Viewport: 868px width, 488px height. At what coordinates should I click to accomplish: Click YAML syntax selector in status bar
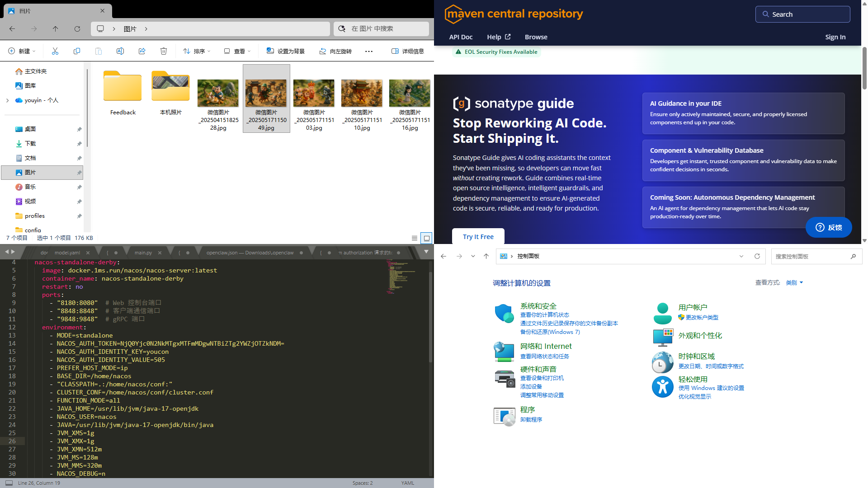click(407, 483)
